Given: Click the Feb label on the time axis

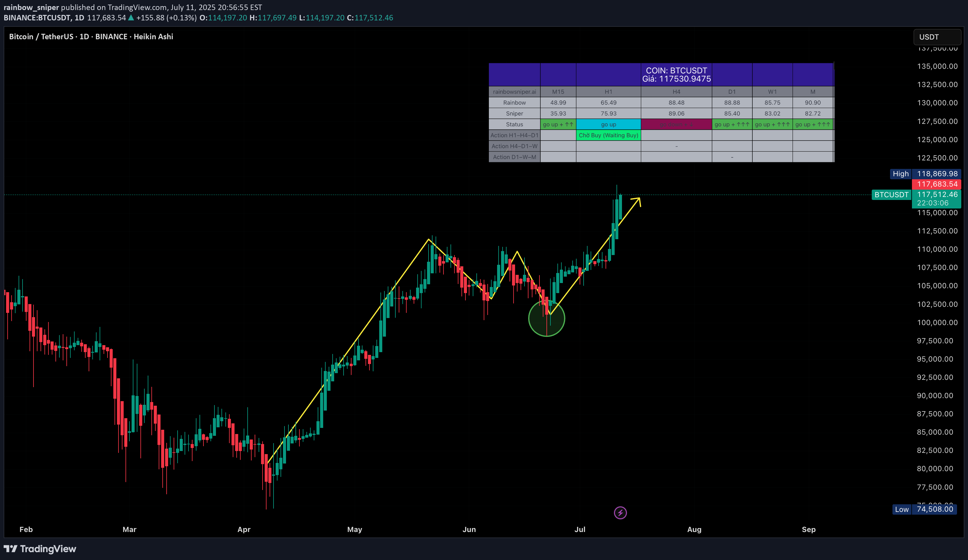Looking at the screenshot, I should pyautogui.click(x=26, y=529).
